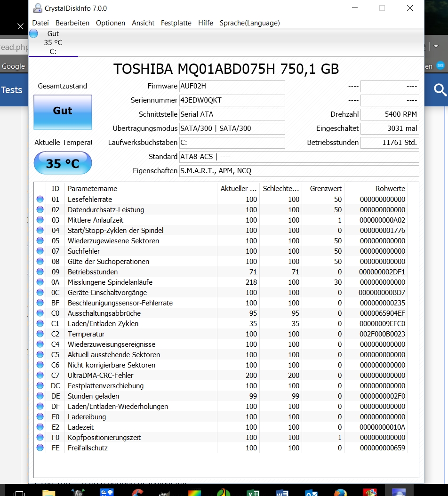
Task: Click status orb for Betriebsstunden attribute 09
Action: (x=40, y=272)
